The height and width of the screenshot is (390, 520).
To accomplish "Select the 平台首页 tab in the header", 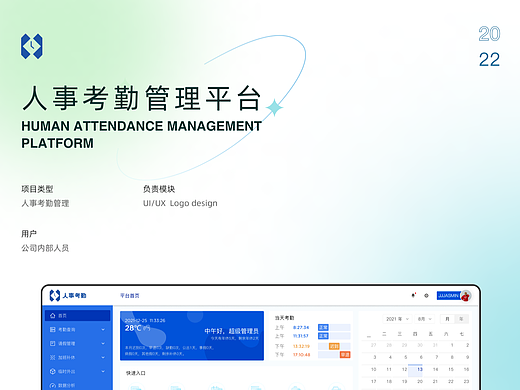I will click(x=130, y=296).
